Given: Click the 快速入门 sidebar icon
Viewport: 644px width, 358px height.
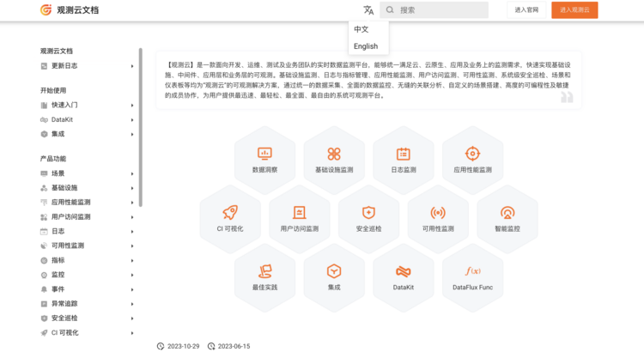Looking at the screenshot, I should pos(44,105).
